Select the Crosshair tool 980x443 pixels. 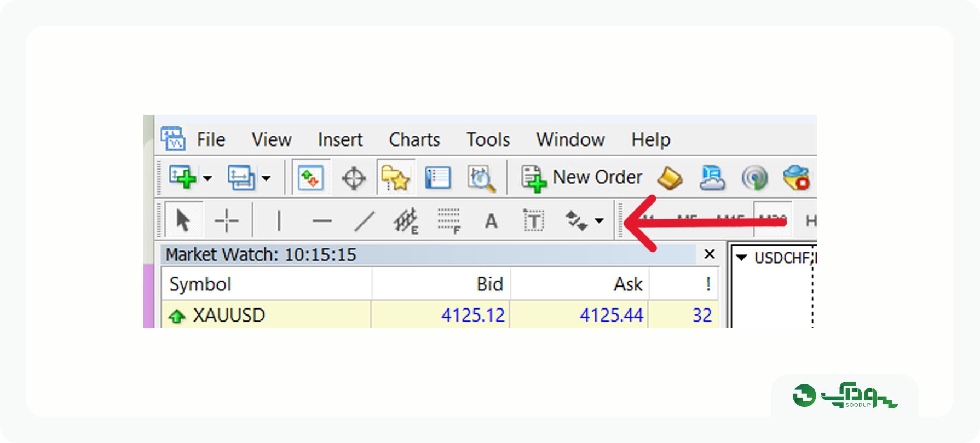226,221
